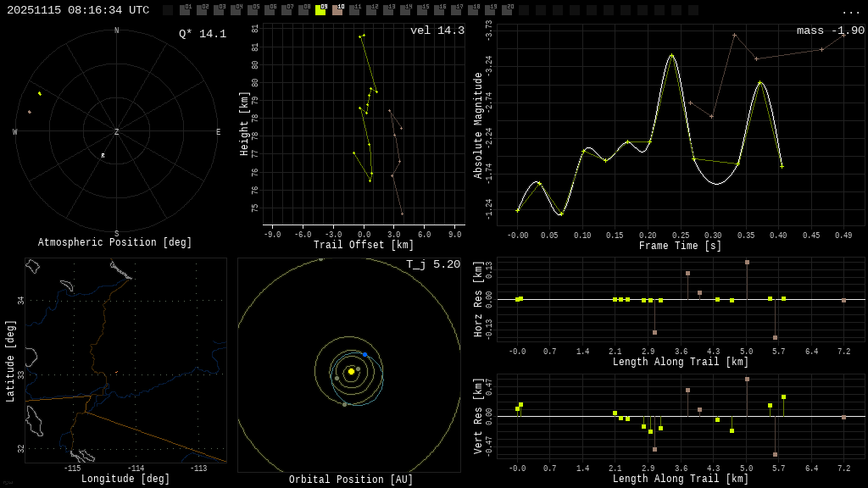The height and width of the screenshot is (488, 868).
Task: Toggle the station 01 box
Action: (x=185, y=10)
